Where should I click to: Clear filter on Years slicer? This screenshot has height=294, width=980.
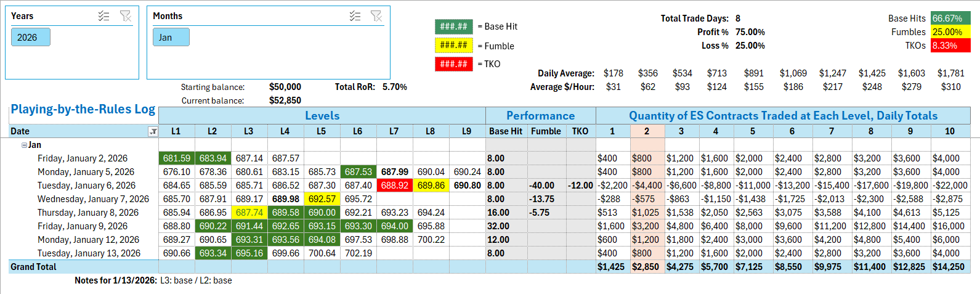point(126,16)
